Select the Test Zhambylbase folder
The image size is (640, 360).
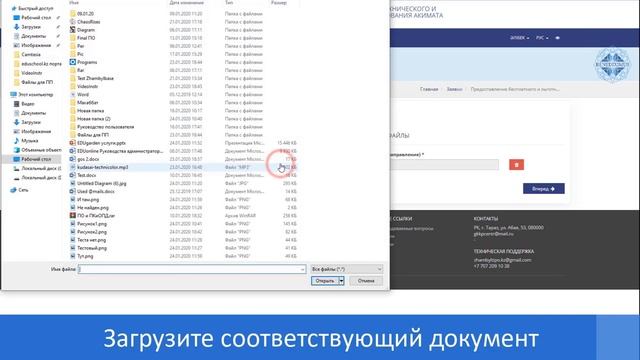click(x=95, y=78)
